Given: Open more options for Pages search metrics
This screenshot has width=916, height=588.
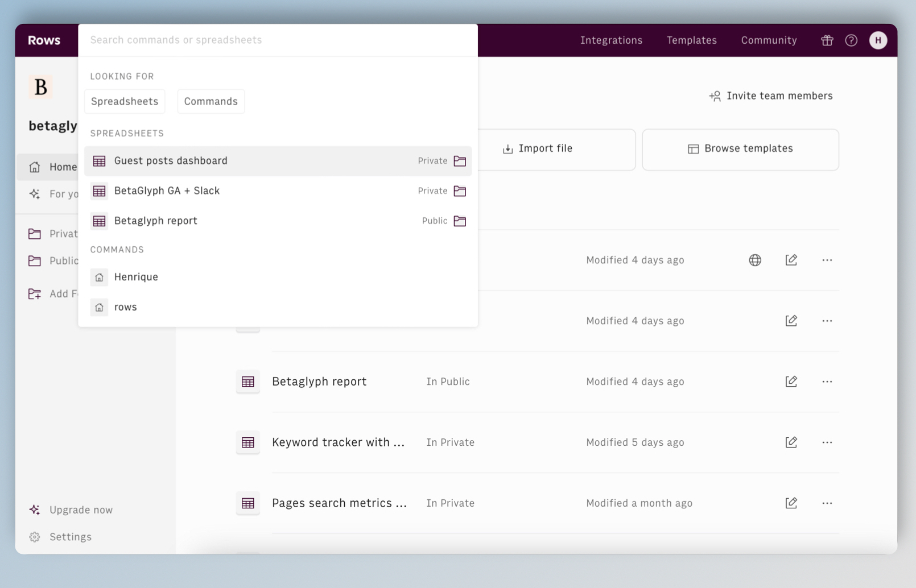Looking at the screenshot, I should (827, 503).
